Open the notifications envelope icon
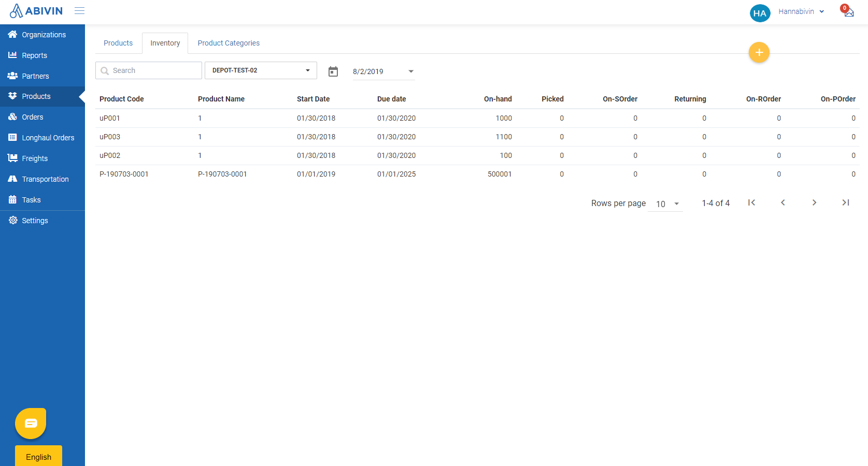The width and height of the screenshot is (868, 466). [848, 11]
